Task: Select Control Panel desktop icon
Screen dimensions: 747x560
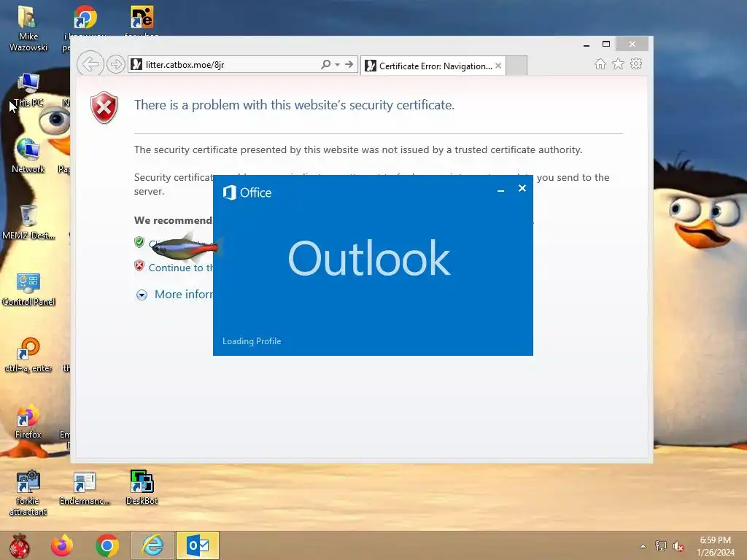Action: [x=28, y=289]
